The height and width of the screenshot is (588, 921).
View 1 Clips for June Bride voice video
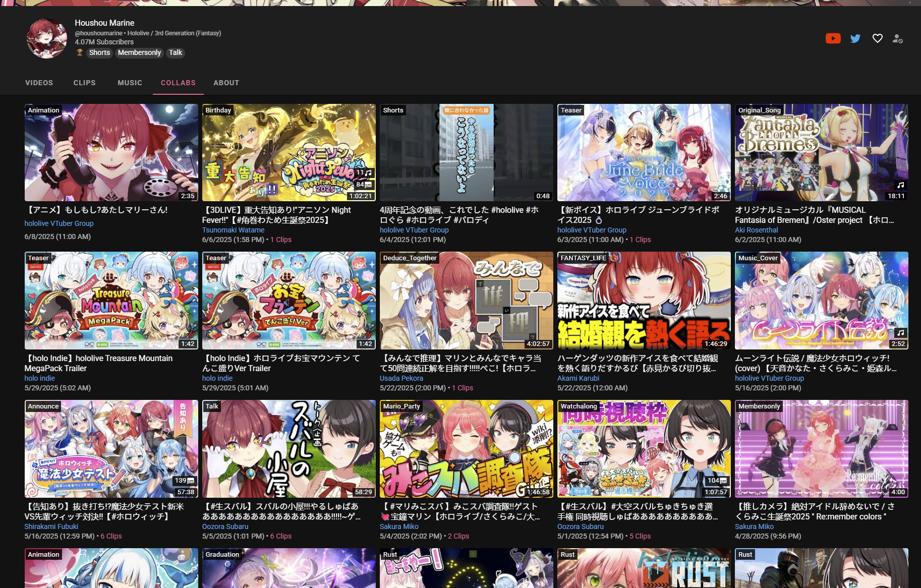640,240
